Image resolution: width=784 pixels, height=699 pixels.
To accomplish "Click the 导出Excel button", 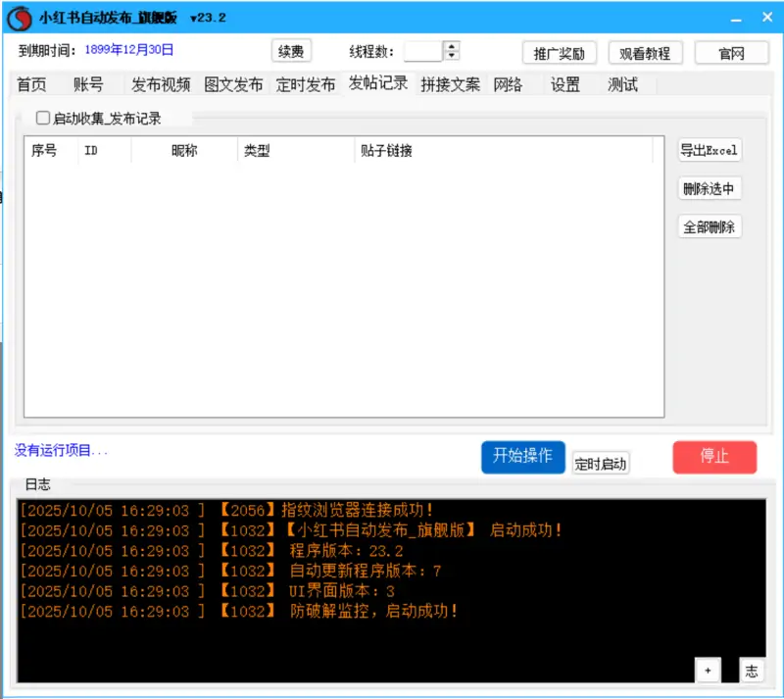I will pos(709,150).
